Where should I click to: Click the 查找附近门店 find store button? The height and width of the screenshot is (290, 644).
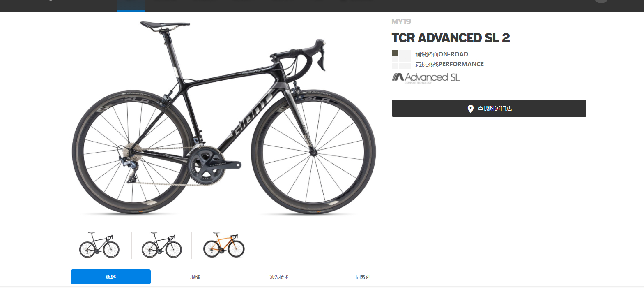coord(489,109)
